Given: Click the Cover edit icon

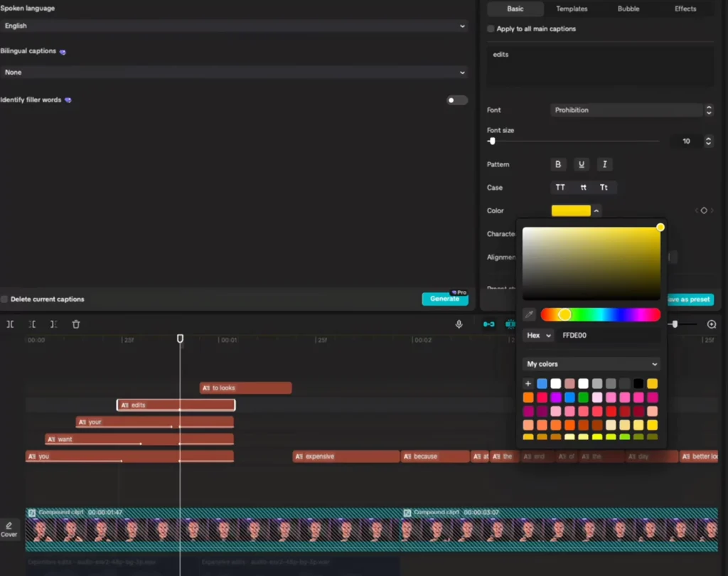Looking at the screenshot, I should (9, 529).
